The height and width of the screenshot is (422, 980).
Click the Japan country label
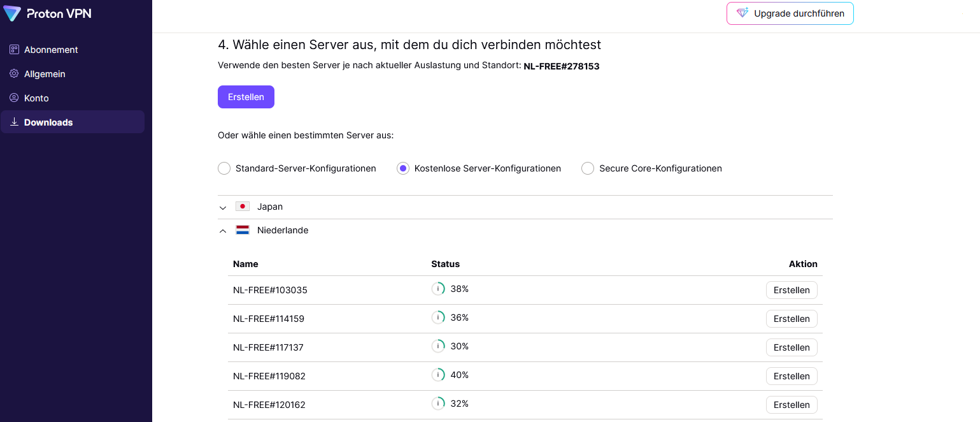270,207
